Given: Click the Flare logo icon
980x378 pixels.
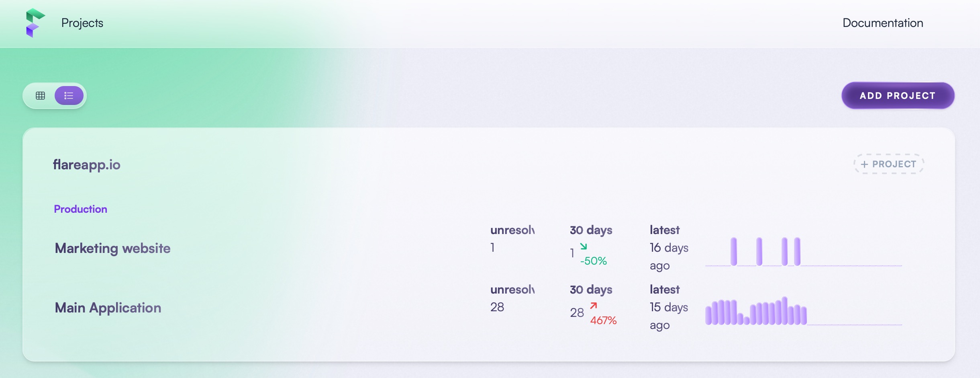Looking at the screenshot, I should pyautogui.click(x=35, y=23).
